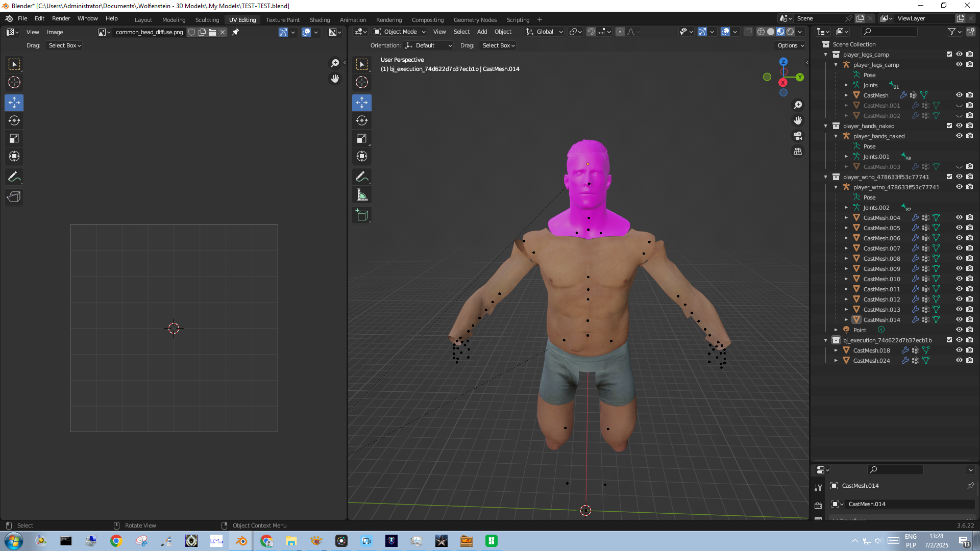Open image file folder icon in UV editor

point(212,32)
